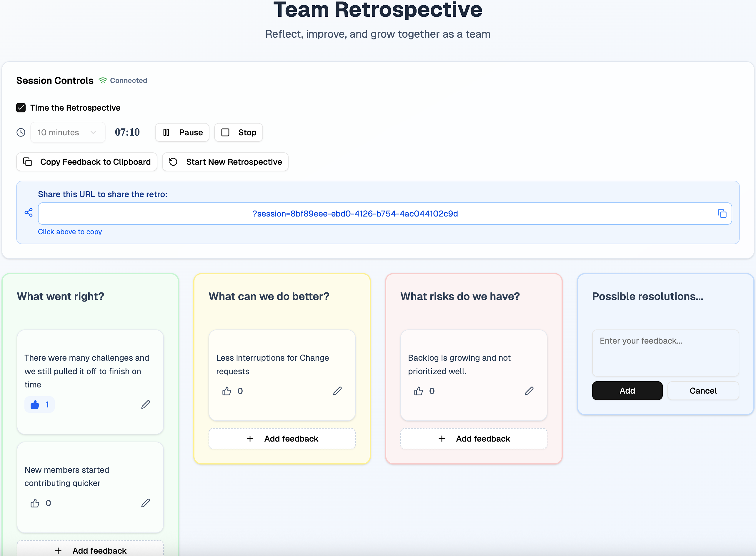
Task: Stop the retrospective timer
Action: pyautogui.click(x=238, y=132)
